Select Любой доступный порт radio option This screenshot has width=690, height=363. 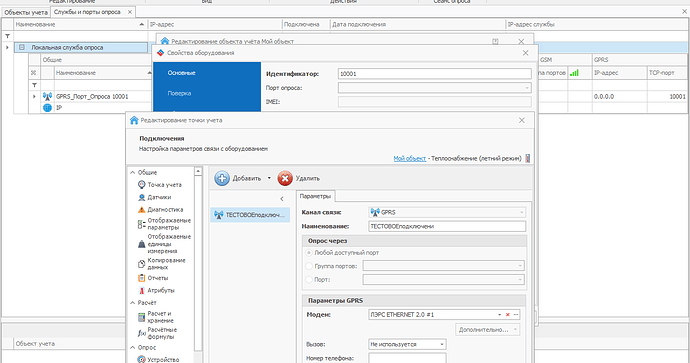[x=309, y=253]
